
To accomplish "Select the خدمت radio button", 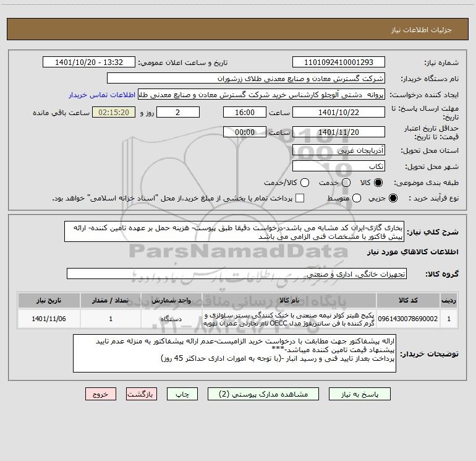I will 346,183.
